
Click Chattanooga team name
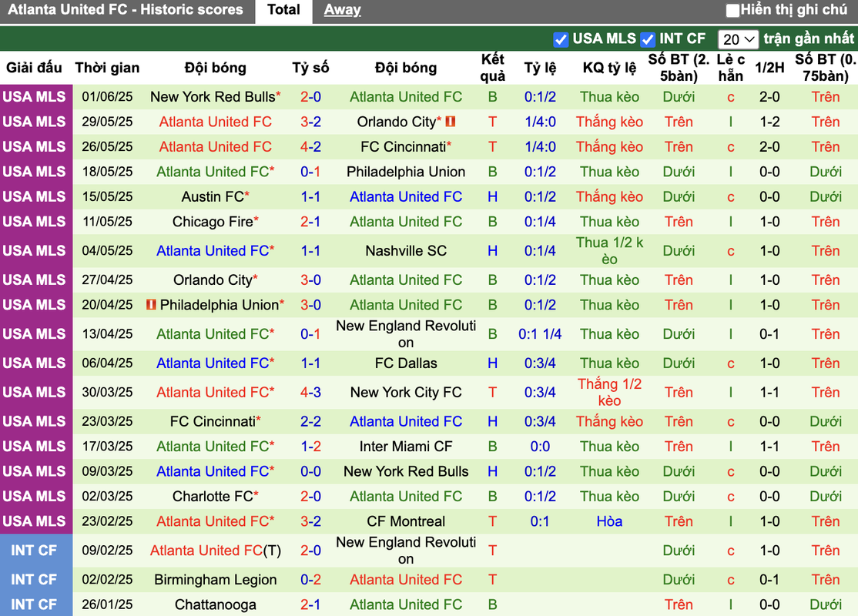(216, 604)
